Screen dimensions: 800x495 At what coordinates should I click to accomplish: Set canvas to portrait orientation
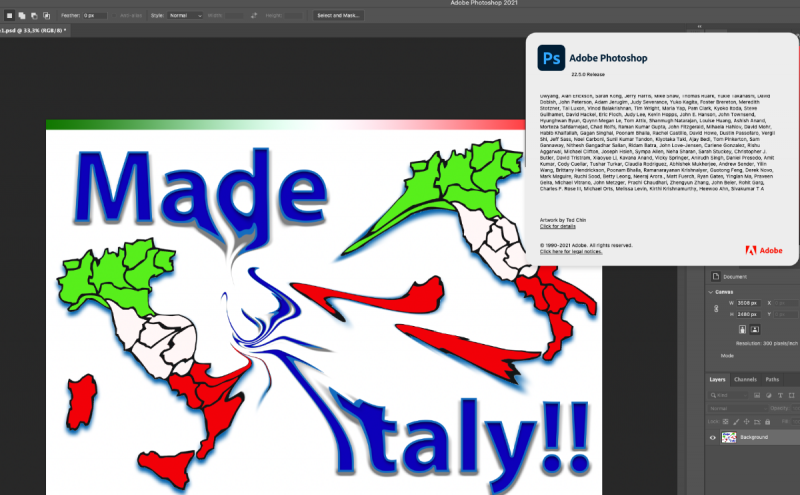tap(742, 330)
